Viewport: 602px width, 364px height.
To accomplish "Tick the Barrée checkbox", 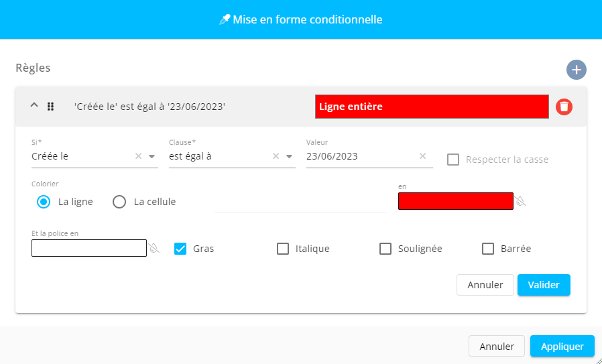I will click(488, 249).
